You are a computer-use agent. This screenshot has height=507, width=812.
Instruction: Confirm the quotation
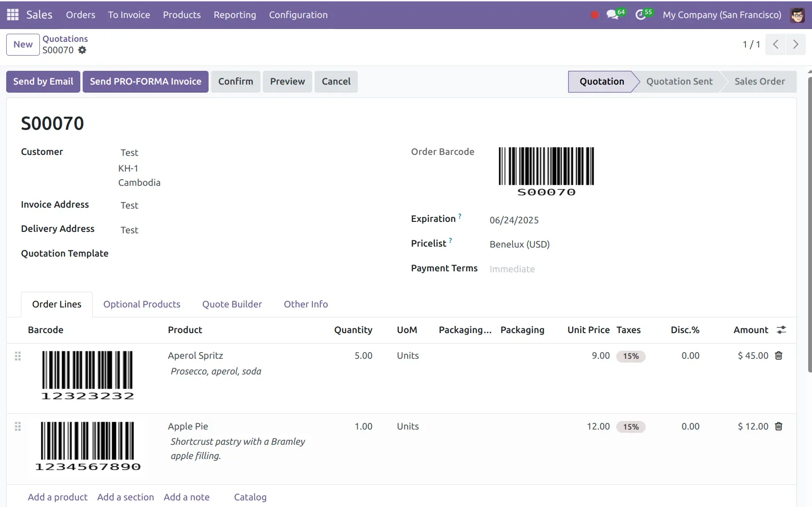tap(236, 81)
